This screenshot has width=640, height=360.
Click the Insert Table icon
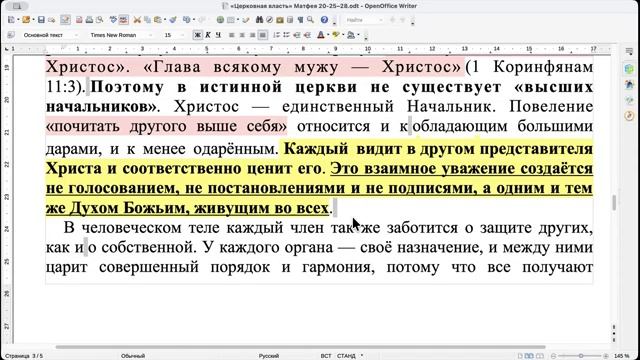pyautogui.click(x=231, y=20)
